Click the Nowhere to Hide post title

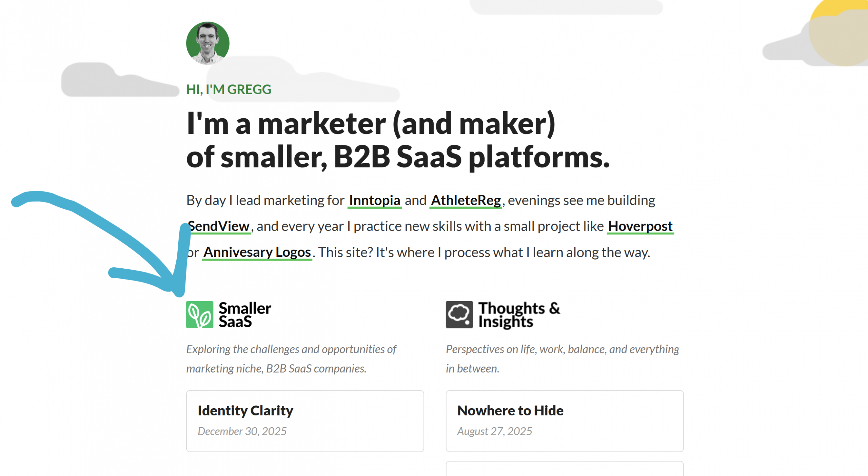click(x=510, y=410)
